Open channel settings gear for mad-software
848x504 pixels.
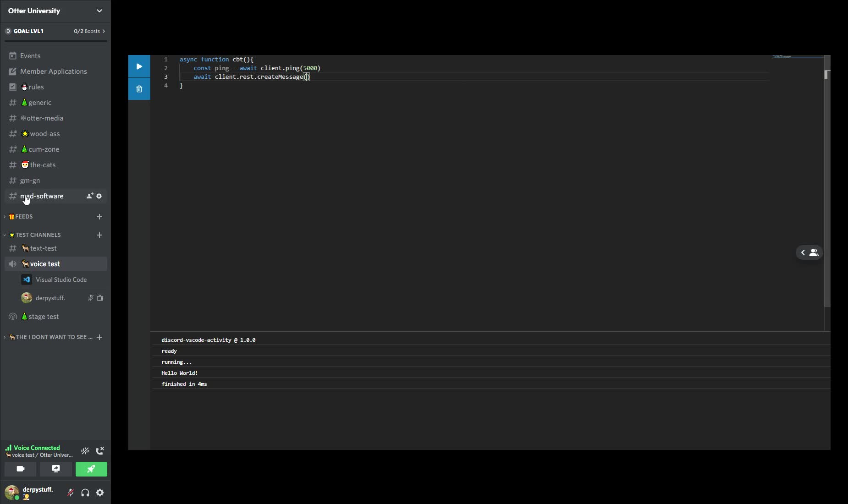click(x=99, y=196)
